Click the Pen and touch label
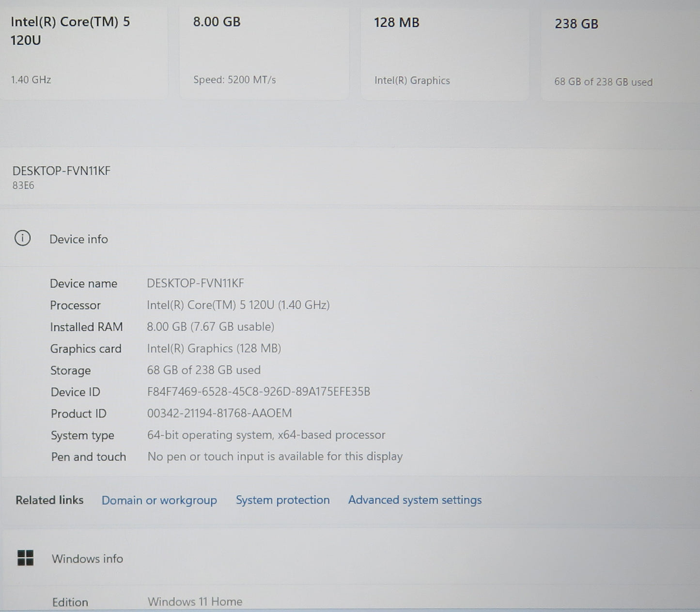Image resolution: width=700 pixels, height=612 pixels. point(88,457)
